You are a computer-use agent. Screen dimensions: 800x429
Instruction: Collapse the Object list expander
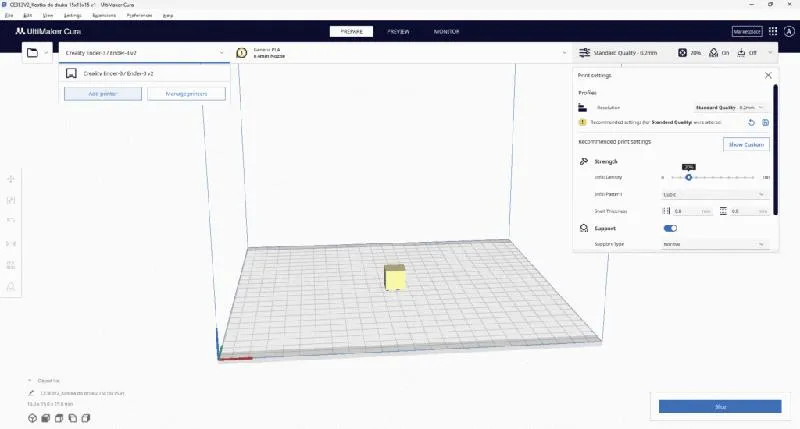click(30, 381)
